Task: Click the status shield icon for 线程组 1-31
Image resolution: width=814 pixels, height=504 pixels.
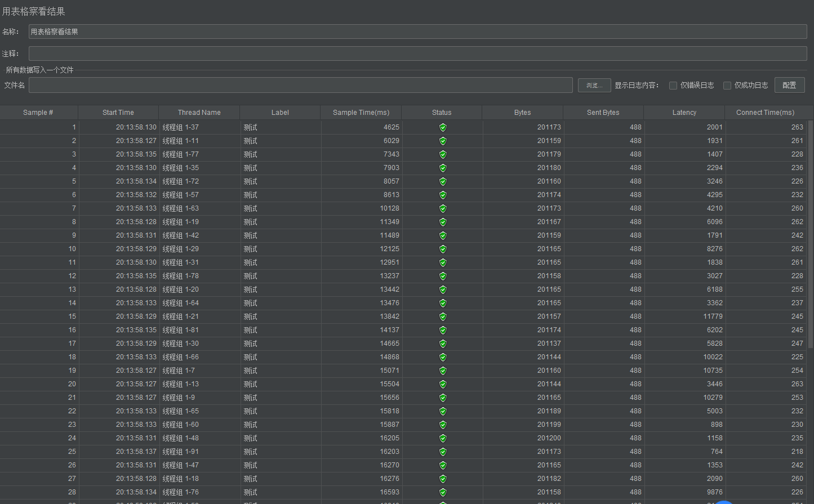Action: [443, 262]
